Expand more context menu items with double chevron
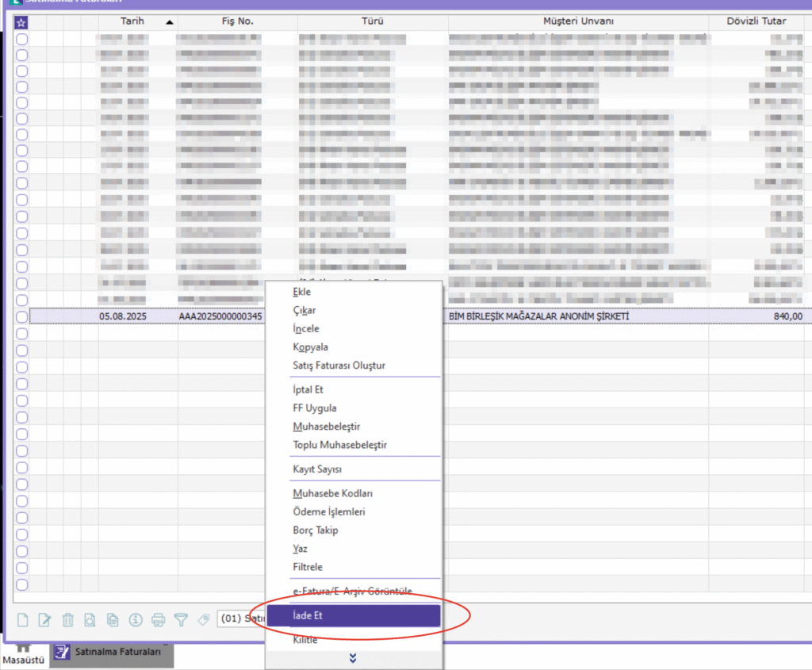The width and height of the screenshot is (812, 670). pos(353,658)
